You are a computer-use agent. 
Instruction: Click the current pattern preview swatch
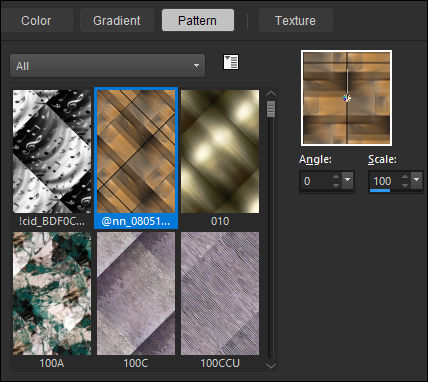coord(346,98)
